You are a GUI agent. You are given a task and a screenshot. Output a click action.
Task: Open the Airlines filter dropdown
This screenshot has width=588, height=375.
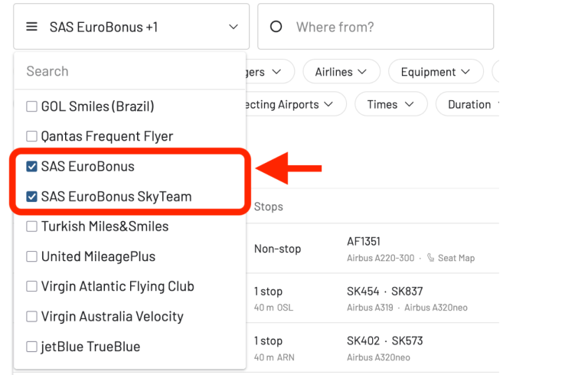341,72
